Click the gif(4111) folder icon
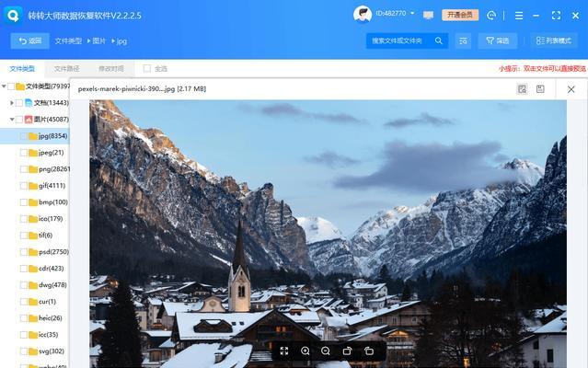The width and height of the screenshot is (588, 368). 33,186
